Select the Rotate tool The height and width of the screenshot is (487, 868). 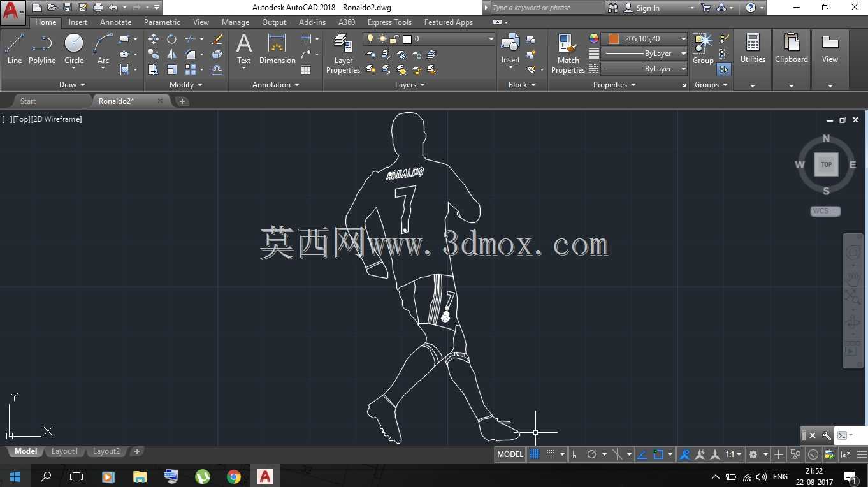171,39
